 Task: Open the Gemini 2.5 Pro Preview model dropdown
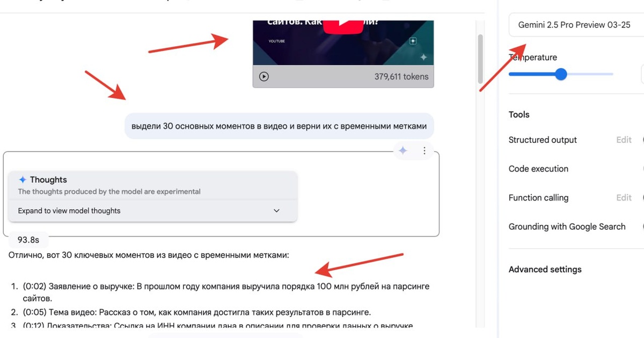coord(576,25)
